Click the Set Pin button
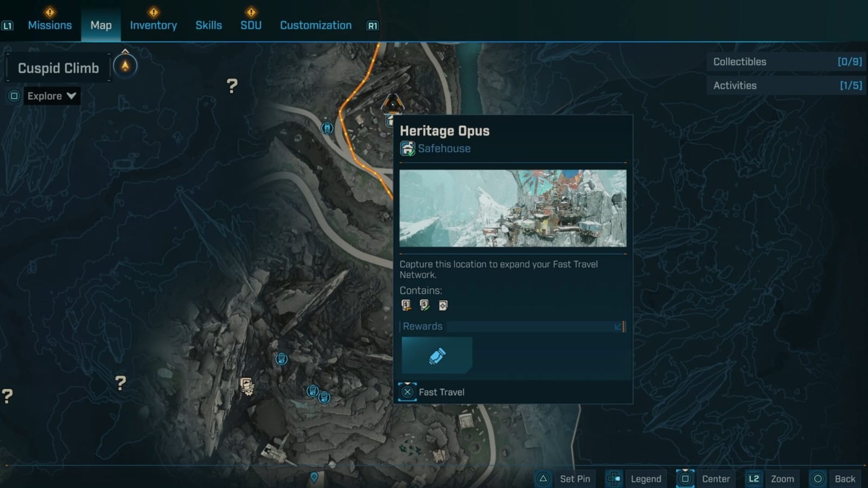Viewport: 868px width, 488px height. tap(564, 479)
